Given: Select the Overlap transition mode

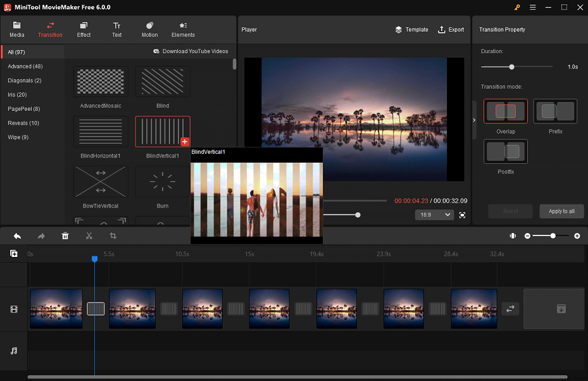Looking at the screenshot, I should coord(505,111).
